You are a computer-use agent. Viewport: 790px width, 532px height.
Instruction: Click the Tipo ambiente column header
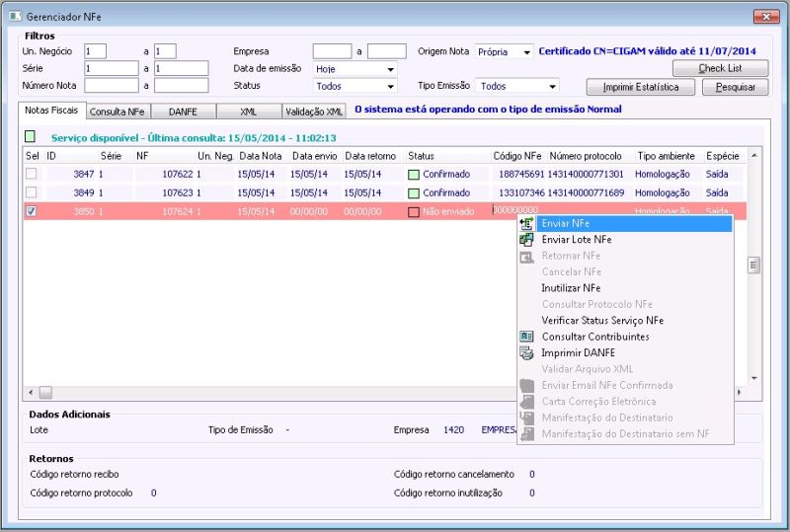666,156
